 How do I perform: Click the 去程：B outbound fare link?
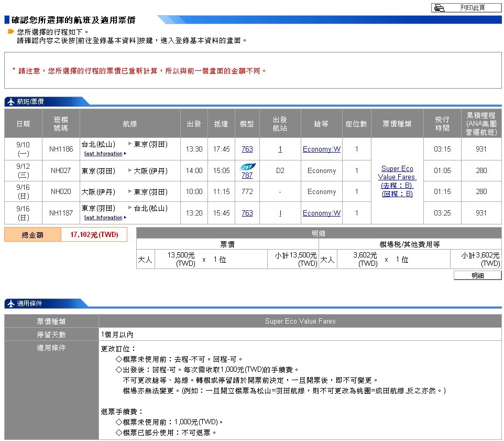tap(397, 186)
